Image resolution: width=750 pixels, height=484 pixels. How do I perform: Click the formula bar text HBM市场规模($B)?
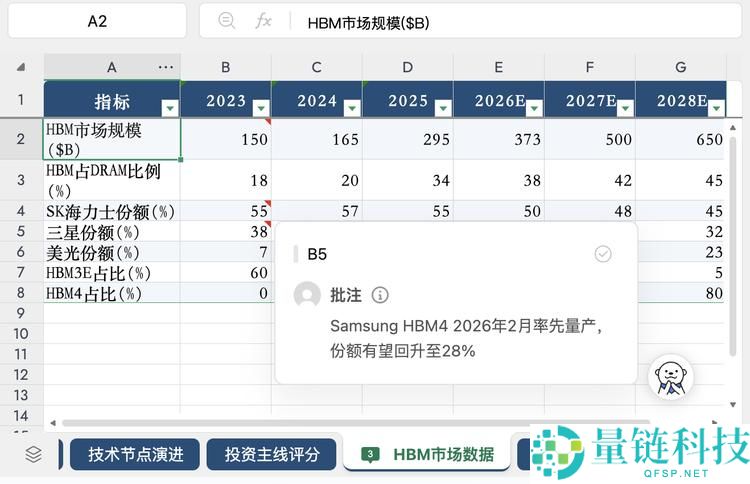(368, 22)
